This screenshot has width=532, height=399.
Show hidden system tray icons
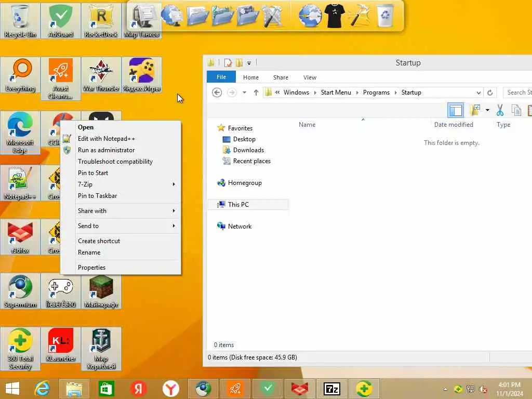[445, 389]
